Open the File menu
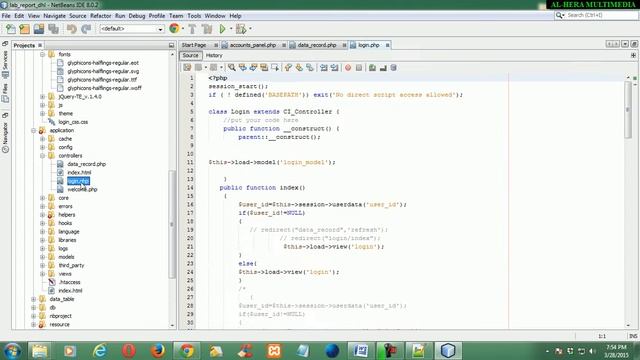Screen dimensions: 640x360 6,16
